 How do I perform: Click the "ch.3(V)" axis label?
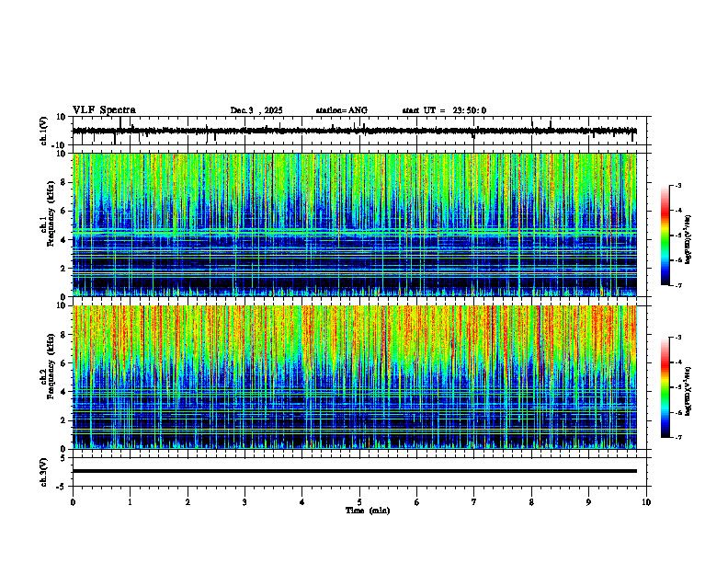click(x=44, y=472)
